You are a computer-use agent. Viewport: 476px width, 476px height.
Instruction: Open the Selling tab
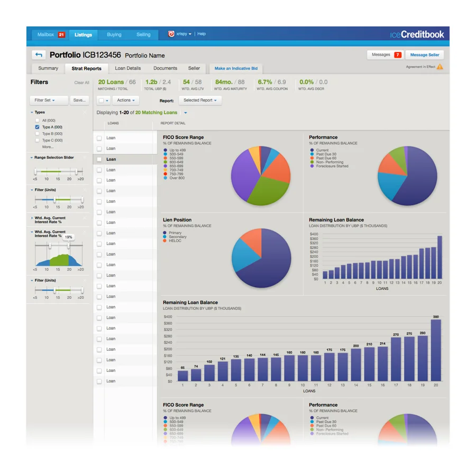[x=143, y=34]
